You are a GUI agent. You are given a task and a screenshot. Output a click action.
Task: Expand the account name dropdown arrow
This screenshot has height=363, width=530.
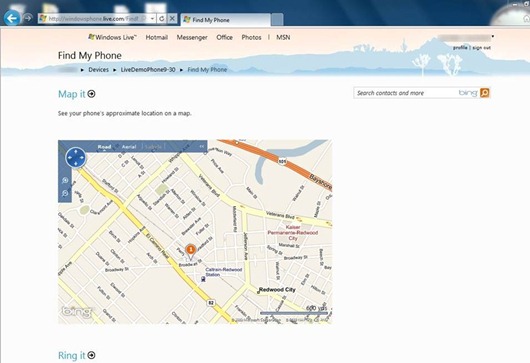point(493,37)
